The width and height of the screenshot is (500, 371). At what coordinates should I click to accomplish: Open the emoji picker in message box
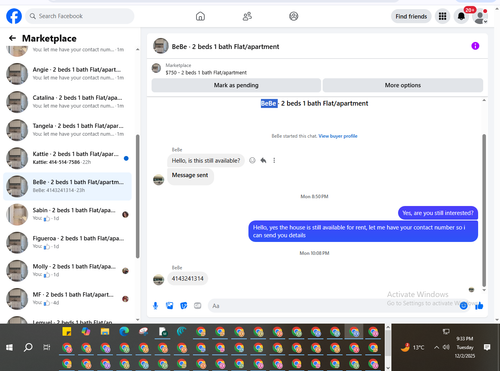pos(463,306)
